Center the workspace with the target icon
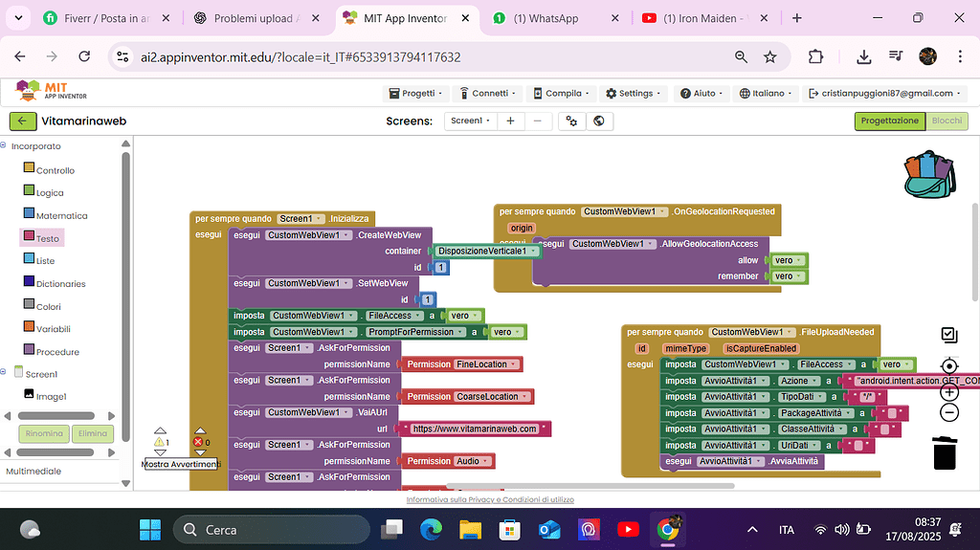 [x=948, y=366]
